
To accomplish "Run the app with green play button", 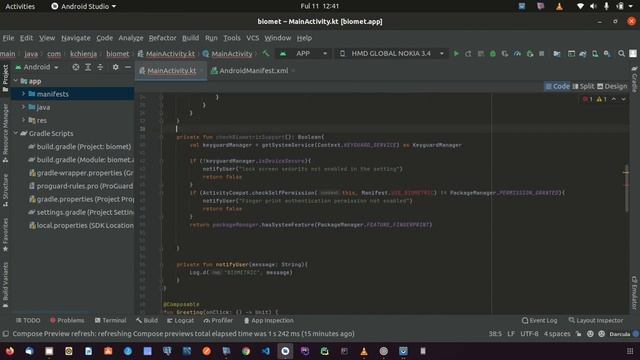I will point(456,53).
